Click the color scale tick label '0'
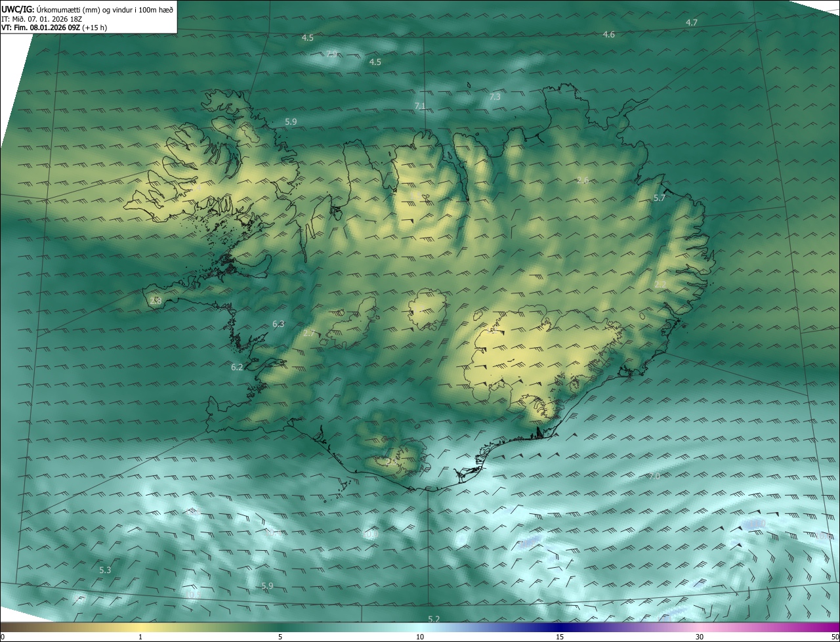840x642 pixels. pos(3,637)
